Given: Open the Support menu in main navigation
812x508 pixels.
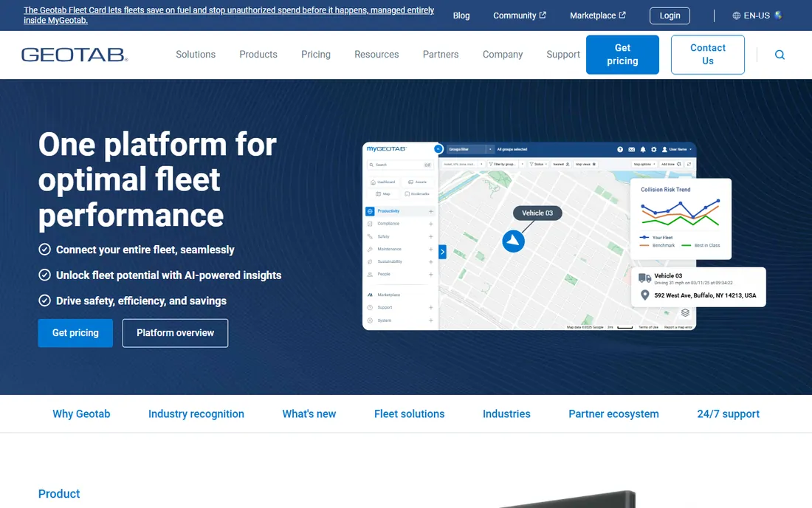Looking at the screenshot, I should (x=563, y=55).
